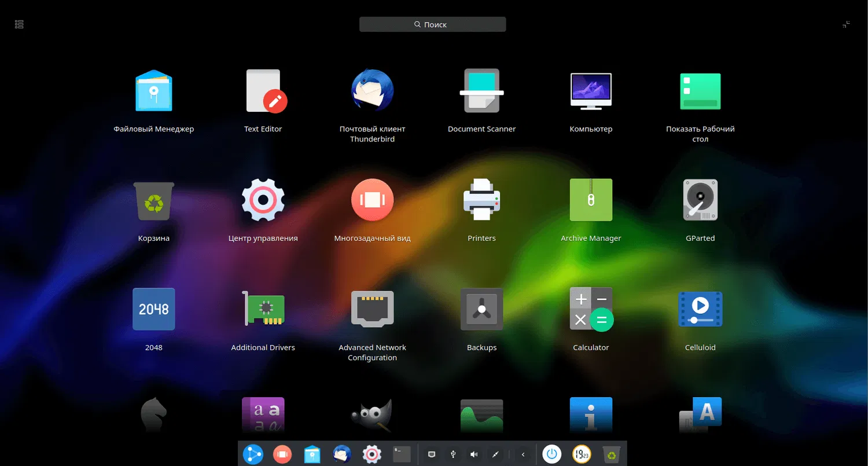Open the 2048 game

coord(153,309)
